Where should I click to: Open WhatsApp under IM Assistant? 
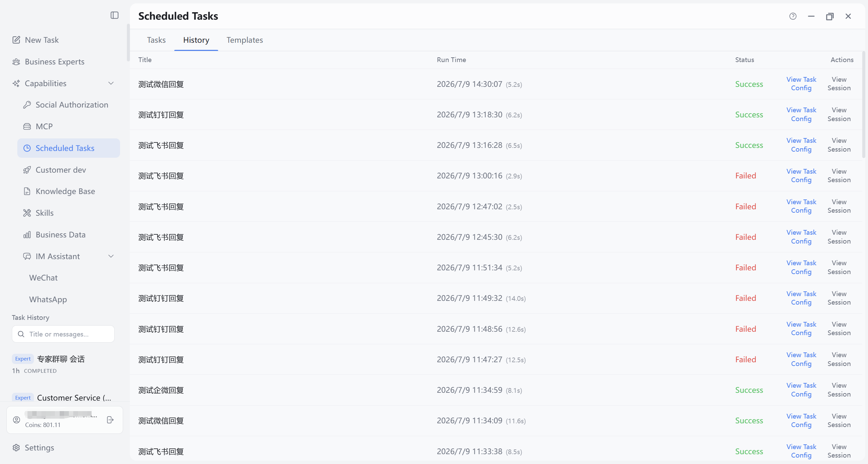48,299
